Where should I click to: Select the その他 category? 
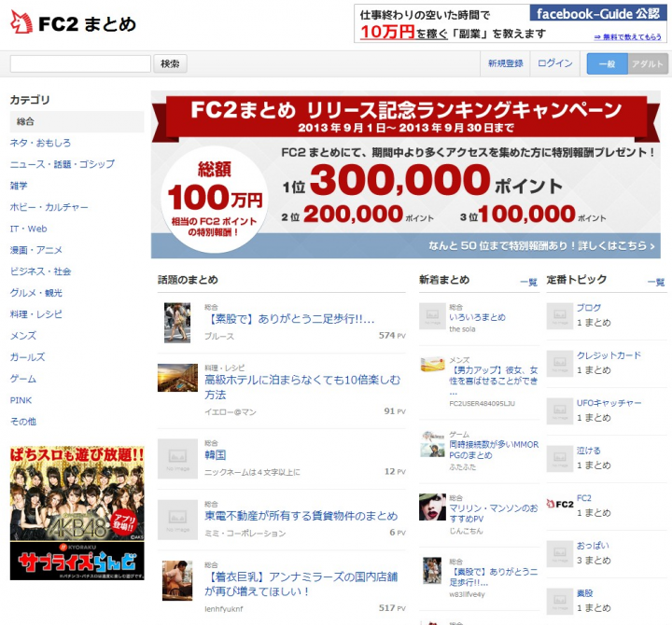(x=23, y=422)
